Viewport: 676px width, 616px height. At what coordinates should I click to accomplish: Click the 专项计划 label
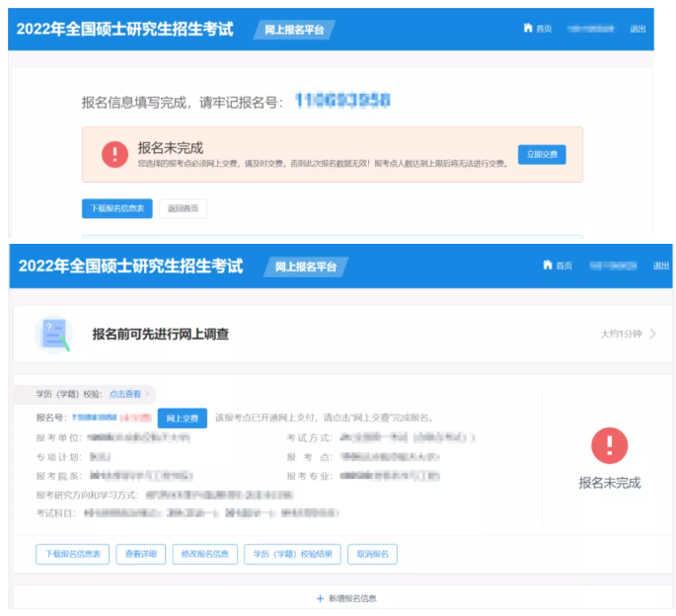coord(59,456)
